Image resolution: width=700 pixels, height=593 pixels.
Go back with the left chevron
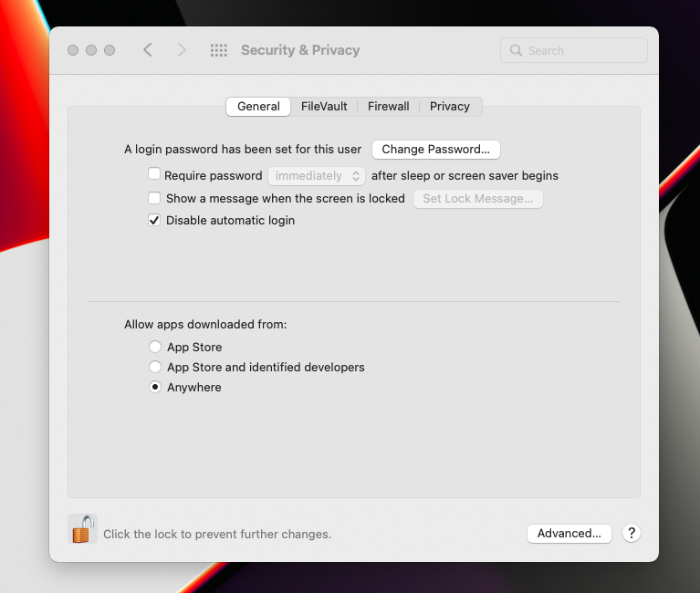point(148,50)
